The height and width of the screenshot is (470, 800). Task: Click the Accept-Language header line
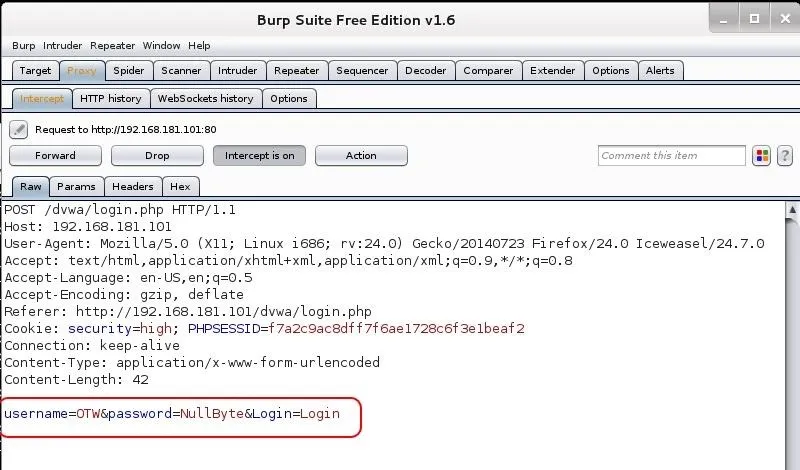pyautogui.click(x=128, y=278)
